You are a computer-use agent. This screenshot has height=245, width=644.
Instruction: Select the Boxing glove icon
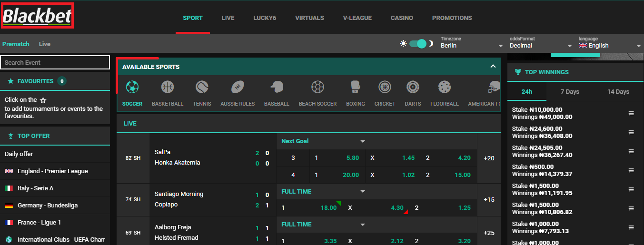click(x=355, y=87)
